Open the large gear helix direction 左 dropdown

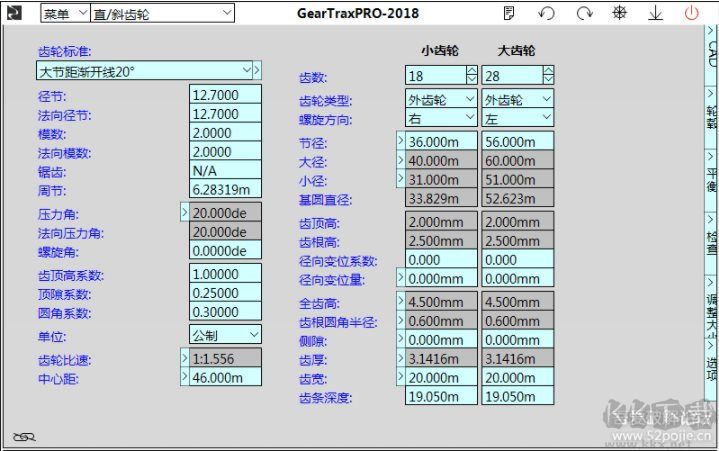coord(518,118)
